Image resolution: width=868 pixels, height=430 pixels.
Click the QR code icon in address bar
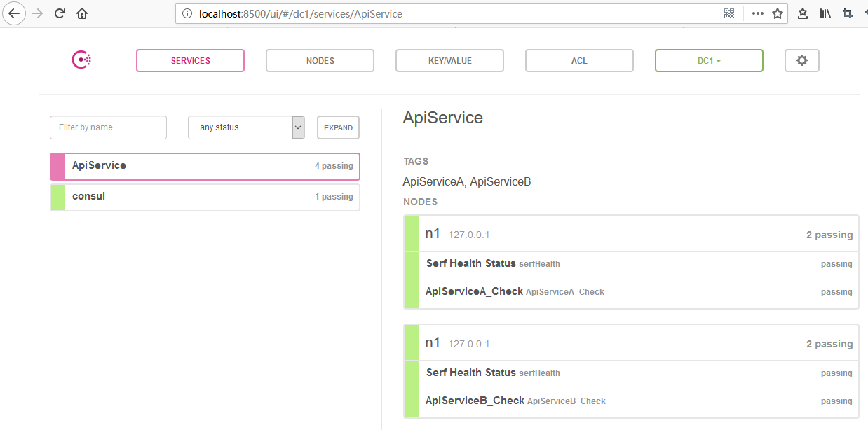tap(729, 13)
